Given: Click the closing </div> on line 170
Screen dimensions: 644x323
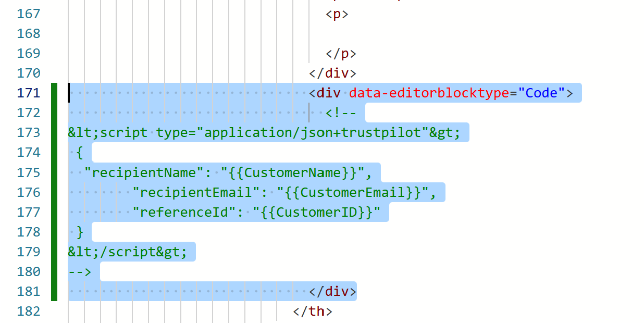Looking at the screenshot, I should click(x=332, y=73).
